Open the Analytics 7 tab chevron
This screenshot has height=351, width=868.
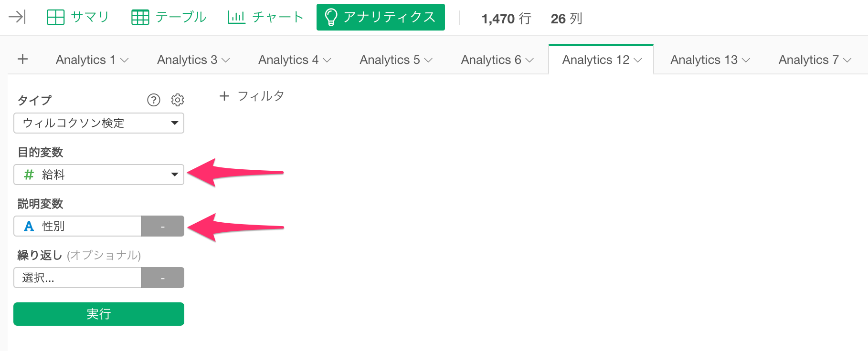point(847,60)
